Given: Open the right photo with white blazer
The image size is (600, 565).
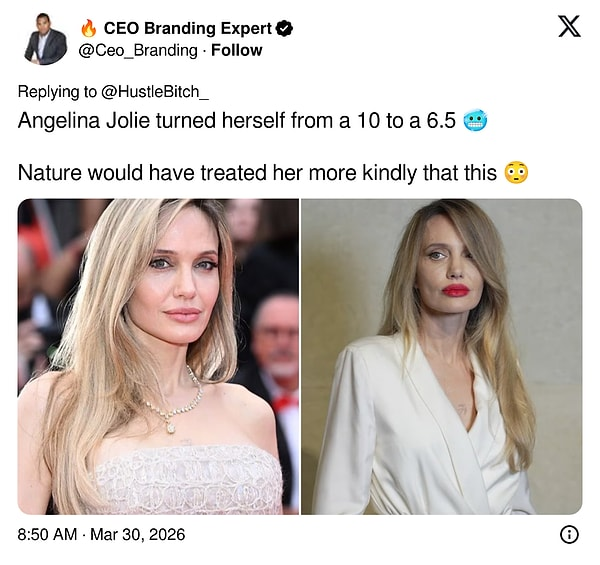Looking at the screenshot, I should pyautogui.click(x=442, y=357).
